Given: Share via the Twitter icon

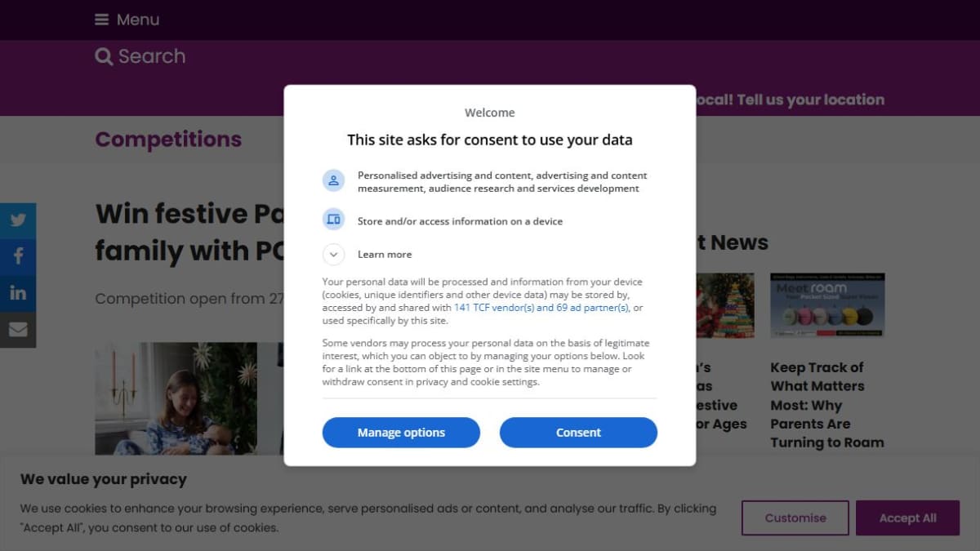Looking at the screenshot, I should coord(18,220).
